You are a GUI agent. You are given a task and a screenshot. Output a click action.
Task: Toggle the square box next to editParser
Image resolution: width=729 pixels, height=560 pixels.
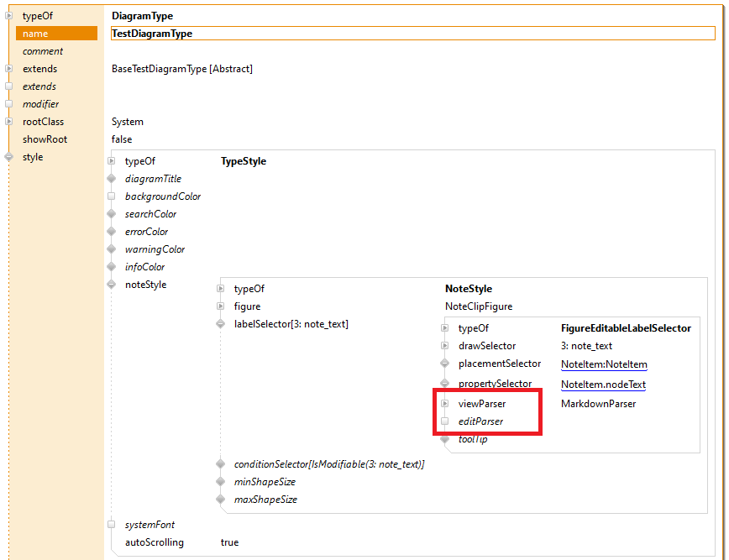point(445,421)
